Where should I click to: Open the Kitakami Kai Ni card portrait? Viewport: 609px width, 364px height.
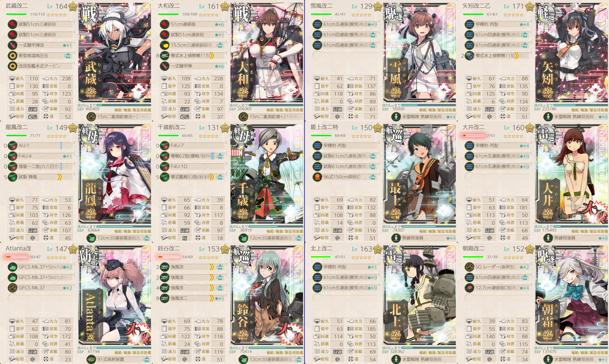click(x=420, y=295)
